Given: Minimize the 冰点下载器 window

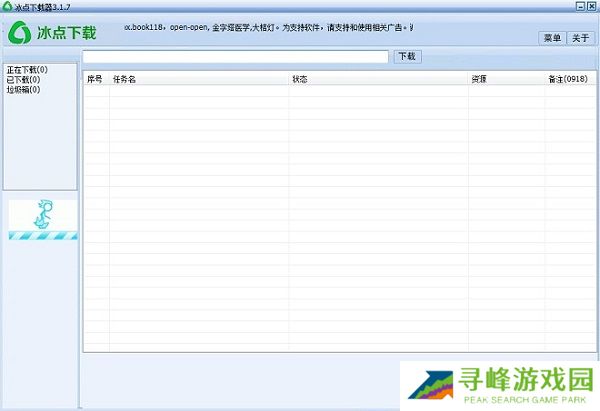Looking at the screenshot, I should tap(580, 6).
